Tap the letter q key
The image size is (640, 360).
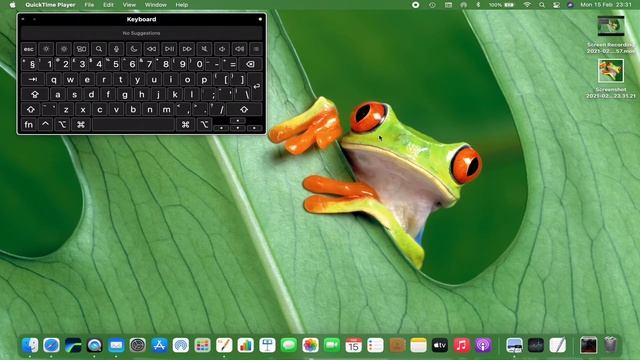point(53,79)
